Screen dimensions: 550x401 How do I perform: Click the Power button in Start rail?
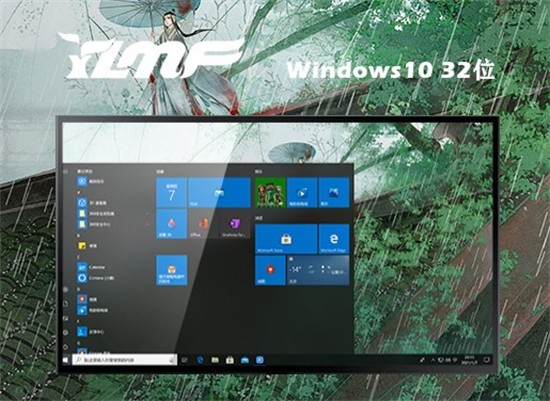(x=66, y=347)
